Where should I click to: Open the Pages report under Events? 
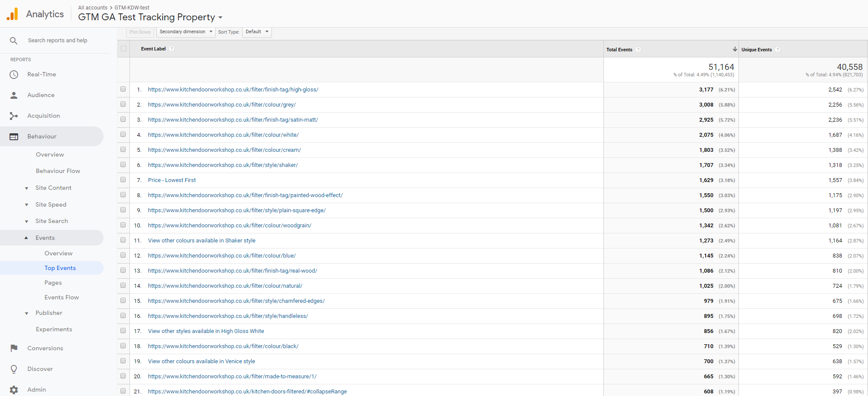53,283
